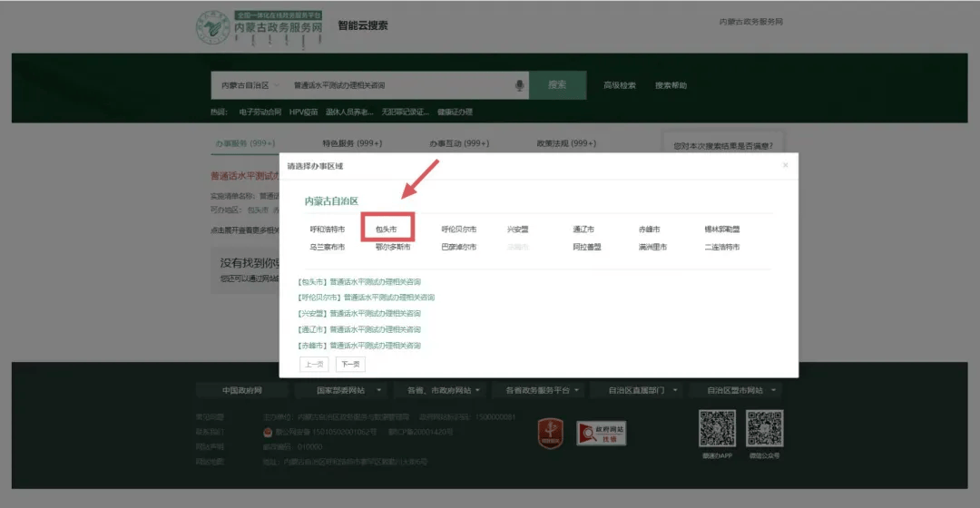This screenshot has height=508, width=980.
Task: Close the 请选择办事区域 dialog
Action: coord(785,165)
